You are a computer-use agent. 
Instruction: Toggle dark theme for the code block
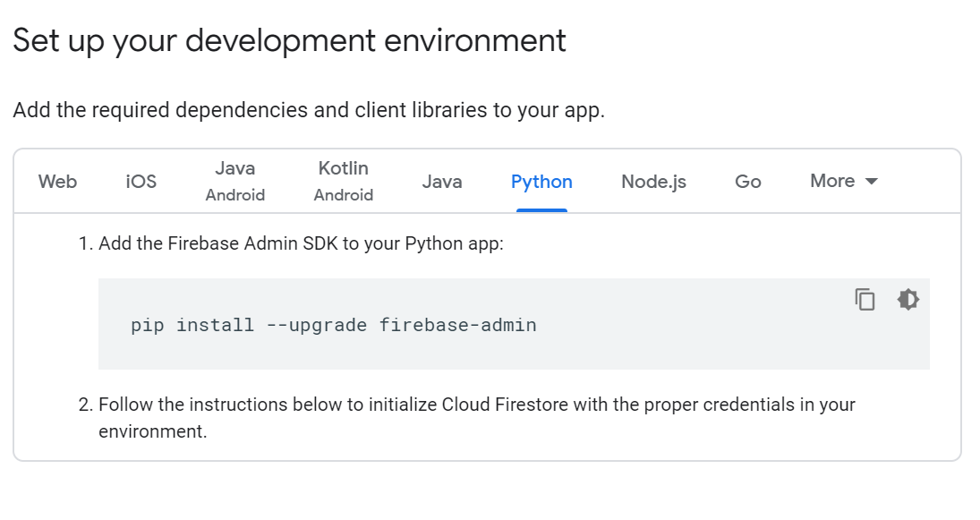(x=908, y=299)
